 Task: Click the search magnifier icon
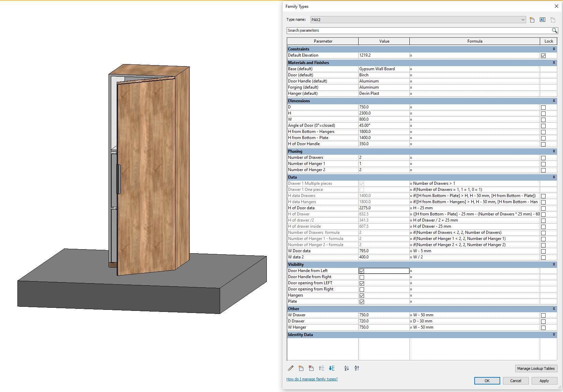click(x=554, y=30)
